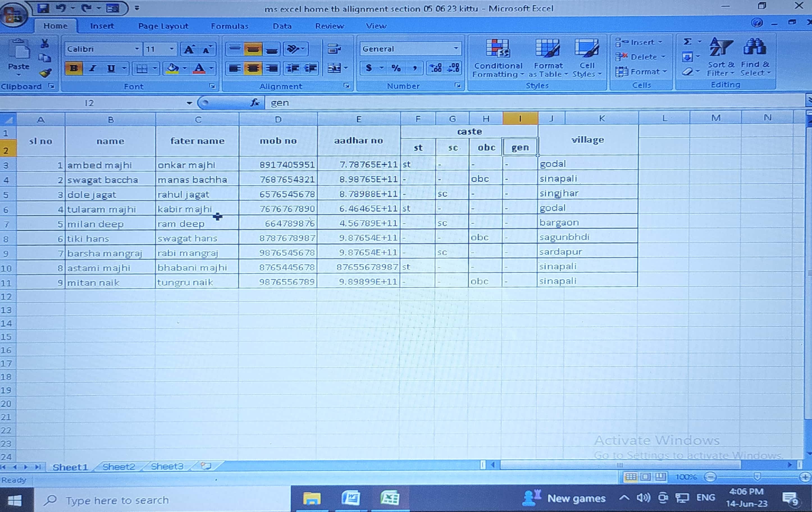The height and width of the screenshot is (512, 812).
Task: Click the Grow Font icon
Action: click(x=189, y=50)
